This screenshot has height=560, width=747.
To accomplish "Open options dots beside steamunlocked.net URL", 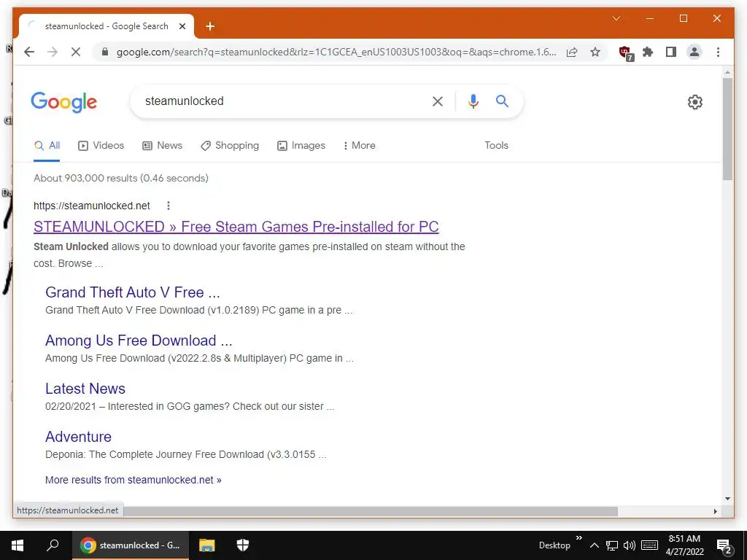I will coord(169,206).
